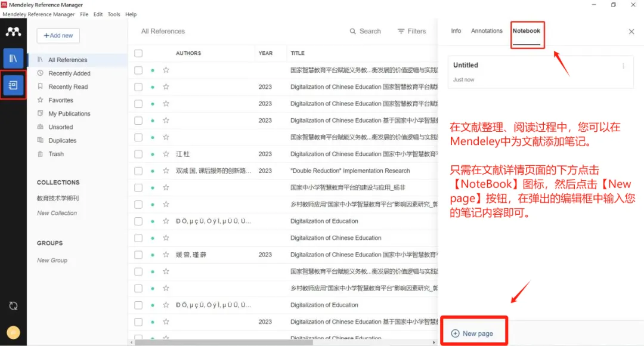This screenshot has height=346, width=644.
Task: Sort by the YEAR column header
Action: tap(266, 54)
